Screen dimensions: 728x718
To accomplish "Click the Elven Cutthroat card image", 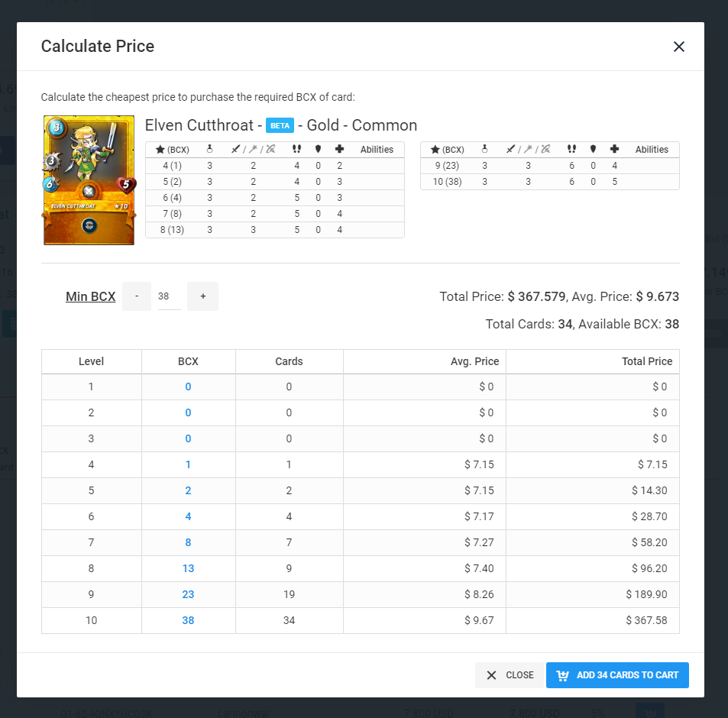I will pos(89,180).
